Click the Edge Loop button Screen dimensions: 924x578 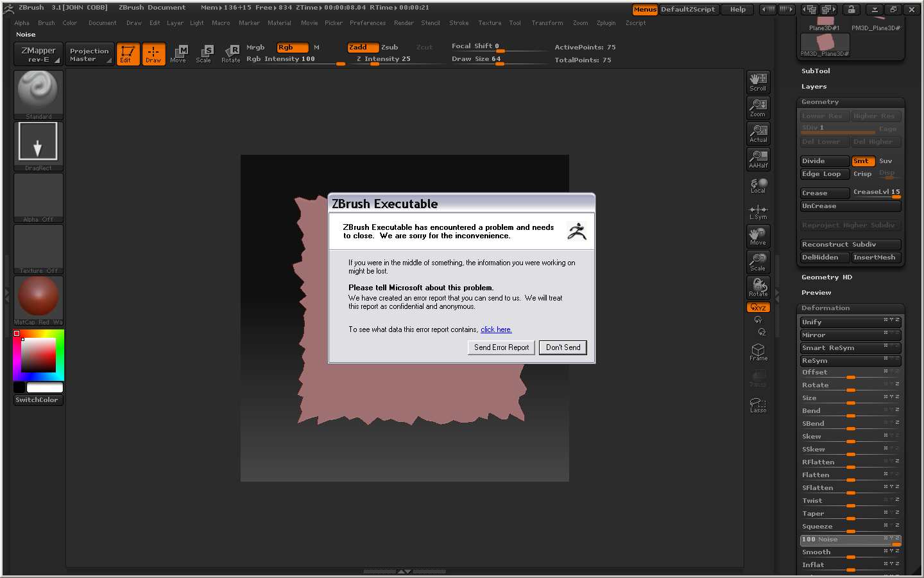coord(825,174)
